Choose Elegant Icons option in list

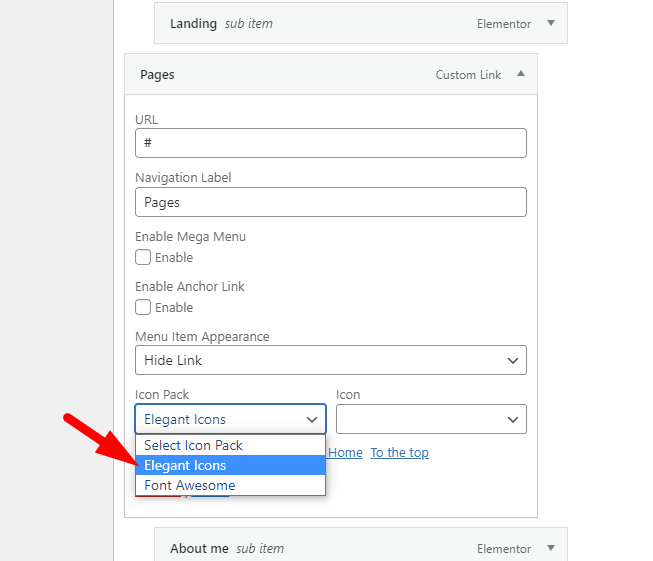coord(230,465)
